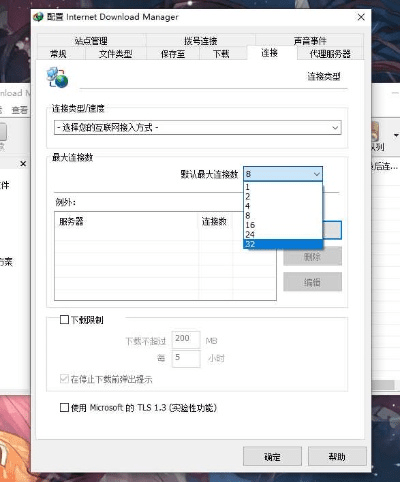Viewport: 400px width, 482px height.
Task: Open help with the 帮助 button
Action: point(337,456)
